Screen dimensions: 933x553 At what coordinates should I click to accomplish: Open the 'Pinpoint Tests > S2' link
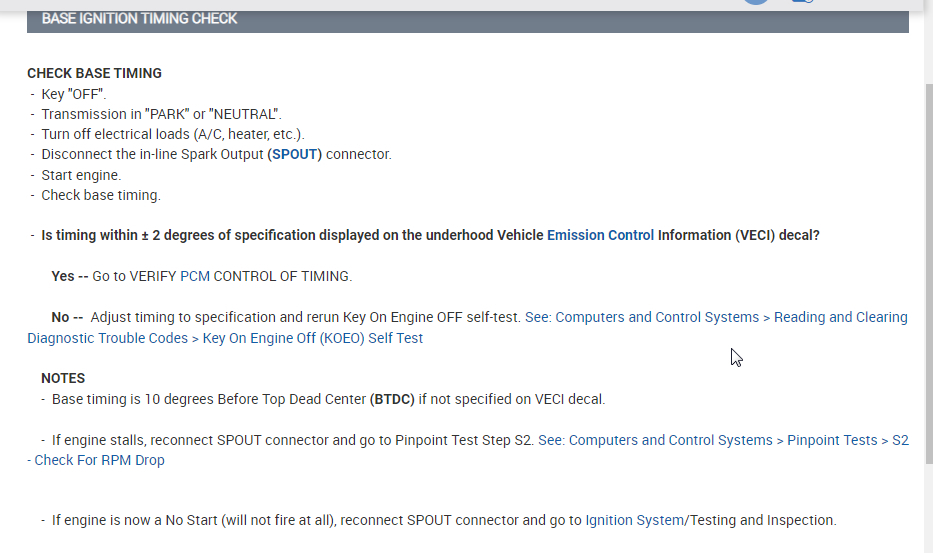pos(848,440)
